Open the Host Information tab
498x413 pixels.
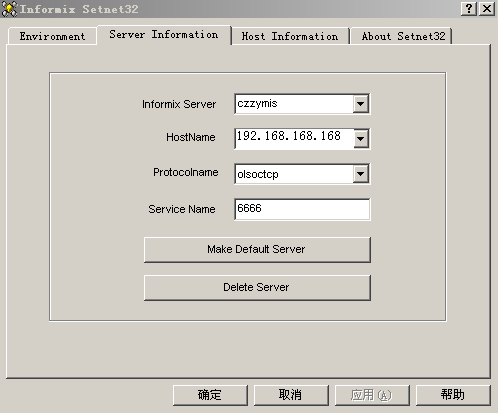click(290, 36)
